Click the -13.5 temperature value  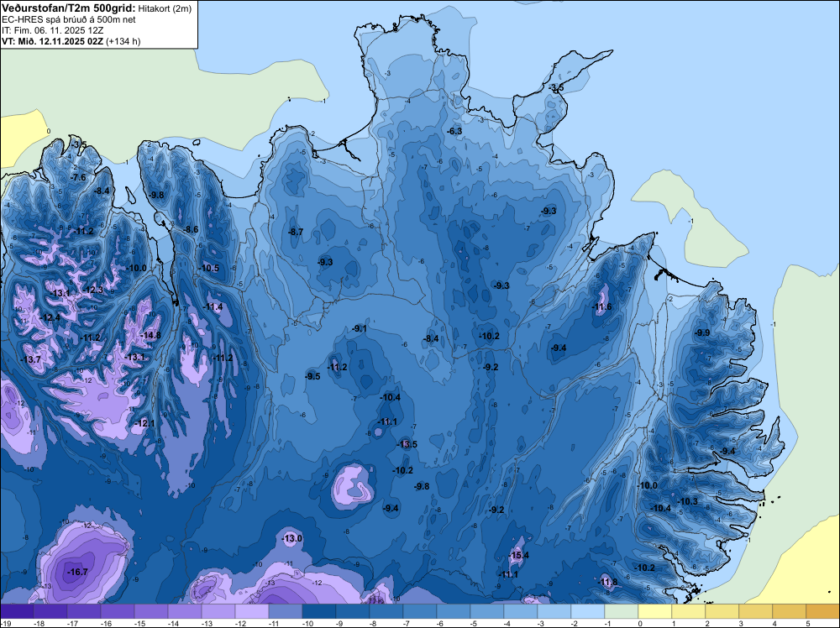407,444
